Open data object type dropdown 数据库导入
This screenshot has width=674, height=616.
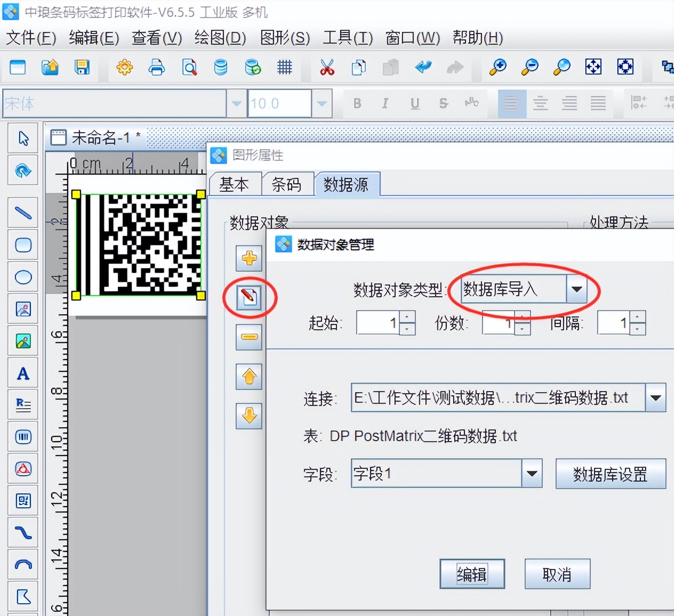tap(576, 289)
